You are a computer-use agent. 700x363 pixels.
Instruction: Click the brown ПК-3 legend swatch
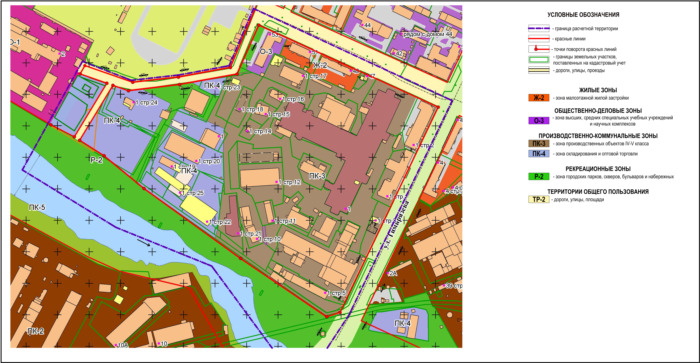coord(539,144)
